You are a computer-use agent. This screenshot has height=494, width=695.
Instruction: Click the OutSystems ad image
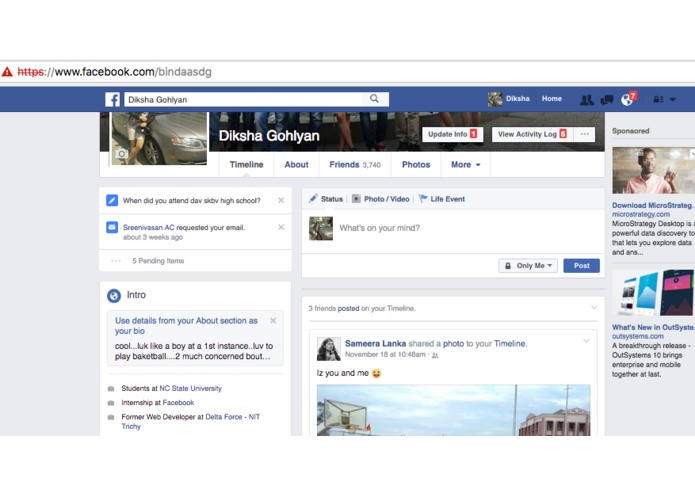point(653,293)
